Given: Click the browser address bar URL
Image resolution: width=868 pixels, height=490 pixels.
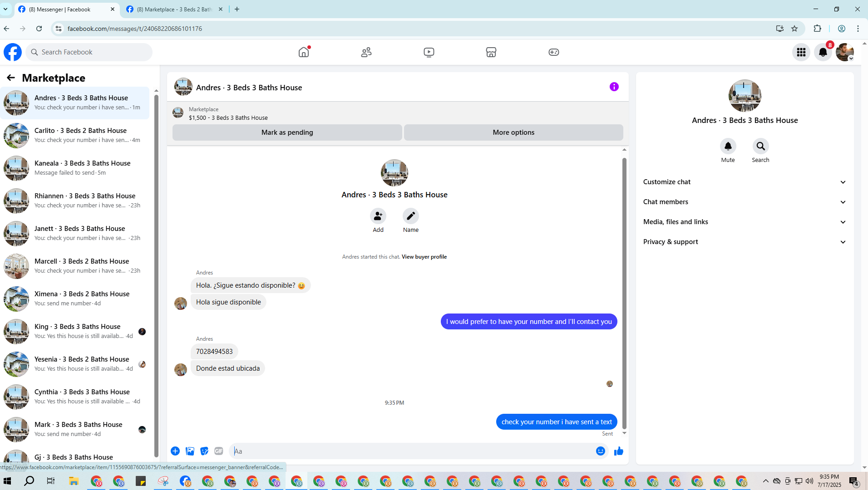Looking at the screenshot, I should coord(135,29).
